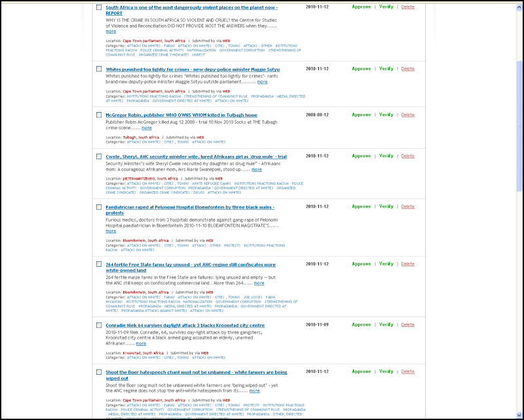This screenshot has height=420, width=524.
Task: Open the Shoot the Boer hatespeech report title
Action: coord(196,375)
